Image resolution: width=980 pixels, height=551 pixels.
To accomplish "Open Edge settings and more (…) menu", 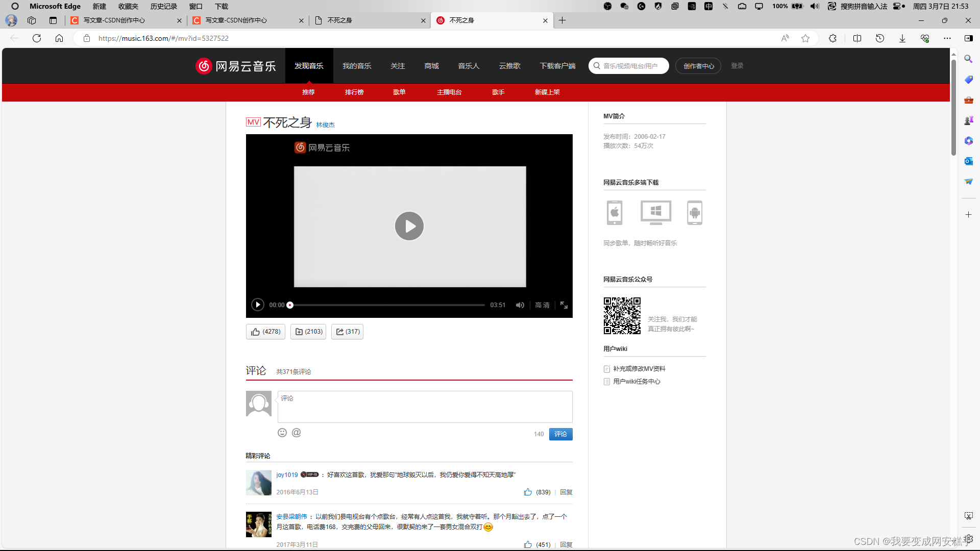I will click(947, 38).
